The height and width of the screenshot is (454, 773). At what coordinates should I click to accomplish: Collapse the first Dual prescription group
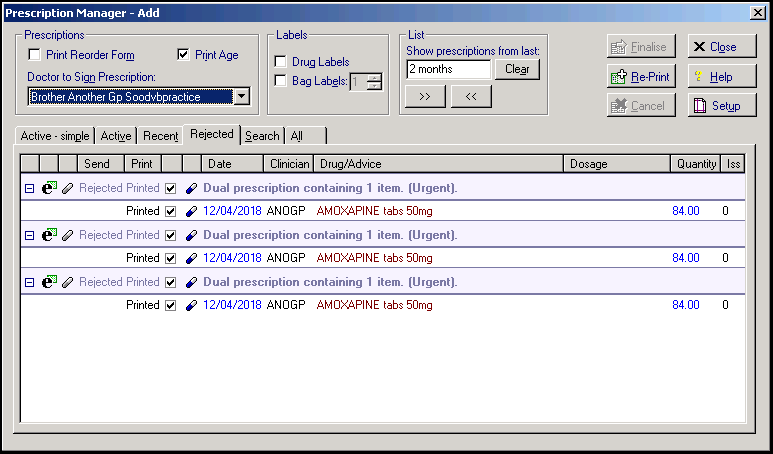pos(29,188)
